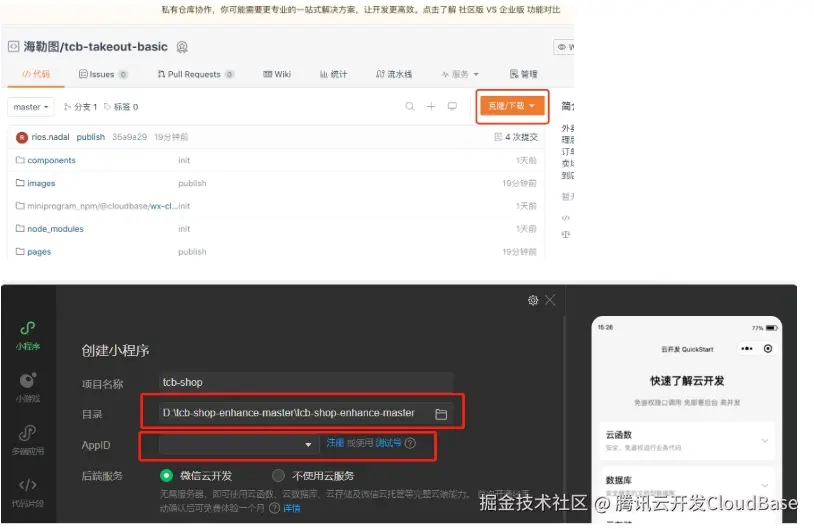Click commit hash 35a9a29
Image resolution: width=814 pixels, height=529 pixels.
coord(130,137)
